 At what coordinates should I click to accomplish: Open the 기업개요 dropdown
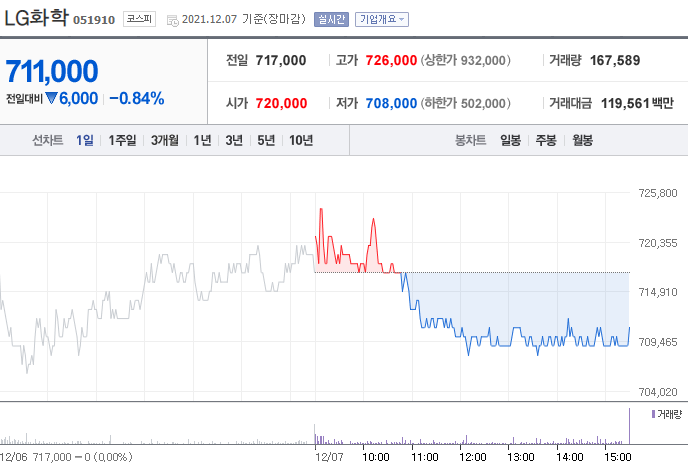(x=382, y=19)
